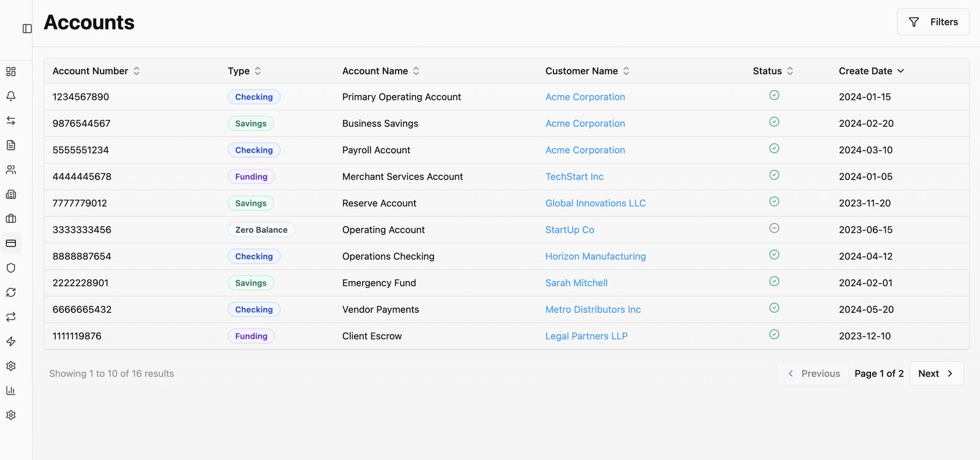Click the Page 1 of 2 indicator

point(879,374)
